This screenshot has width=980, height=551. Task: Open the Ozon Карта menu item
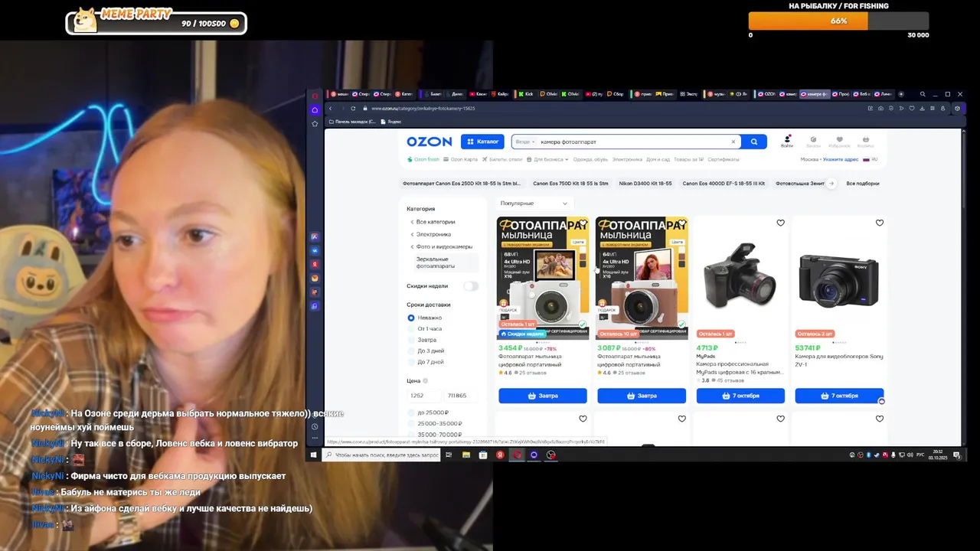(x=461, y=159)
